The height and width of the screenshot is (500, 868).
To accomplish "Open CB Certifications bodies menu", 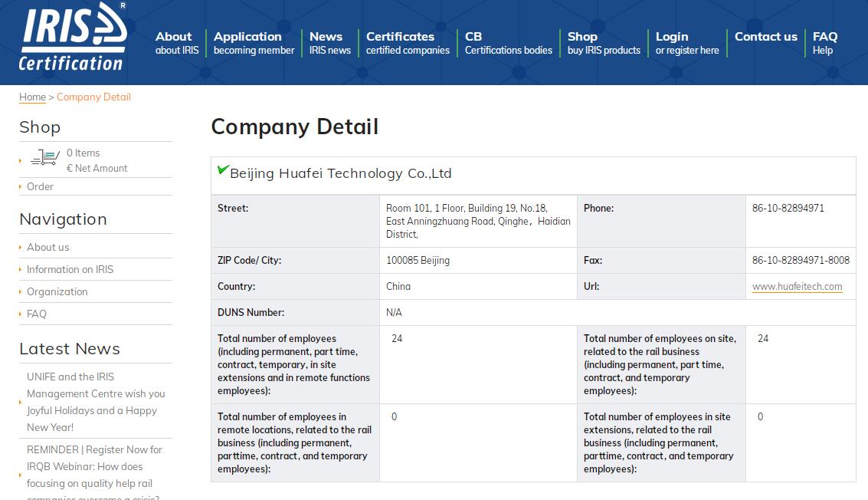I will (508, 43).
